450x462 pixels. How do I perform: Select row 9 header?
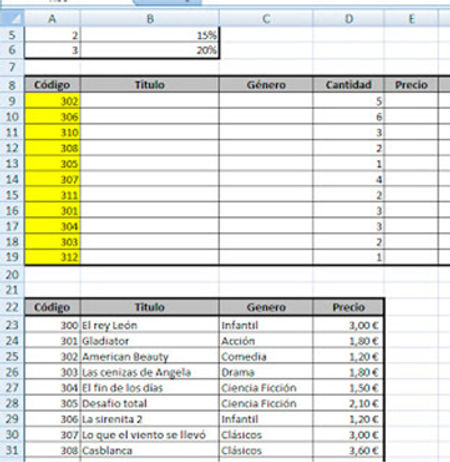click(x=12, y=101)
